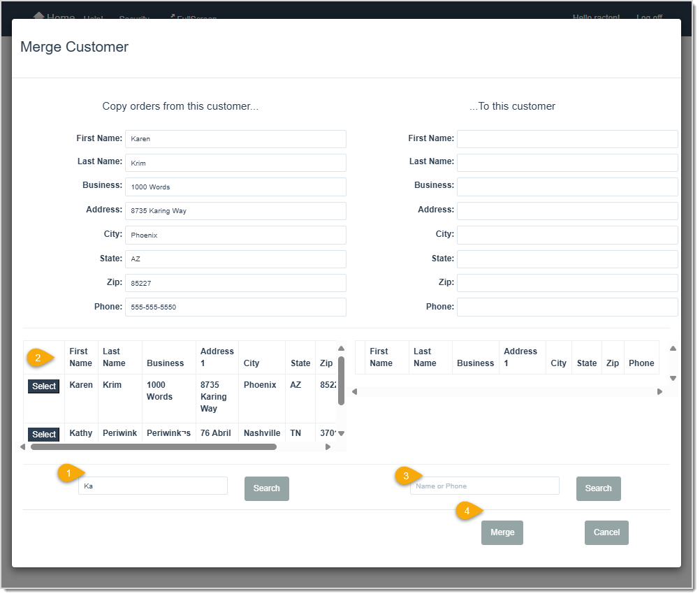Click the Hello racton! account link

pos(595,17)
